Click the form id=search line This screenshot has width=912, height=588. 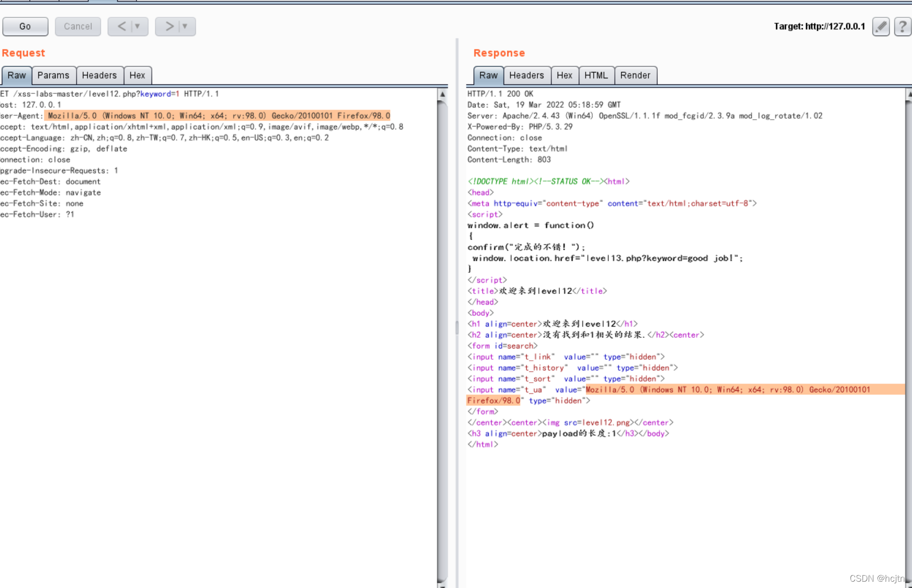[503, 346]
